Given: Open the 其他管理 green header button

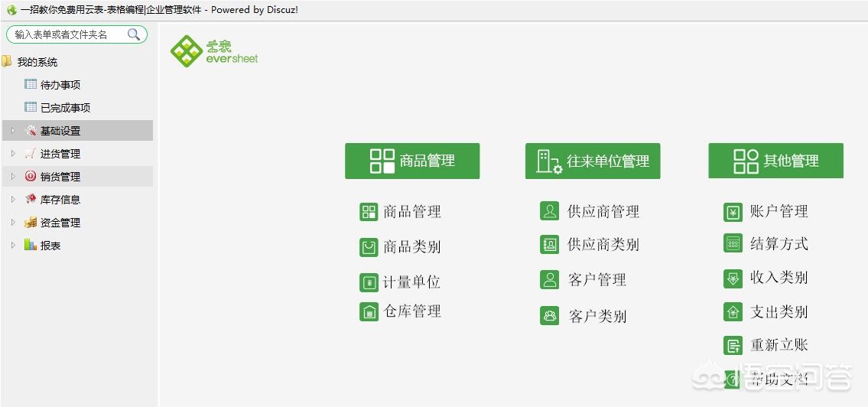Looking at the screenshot, I should coord(776,161).
